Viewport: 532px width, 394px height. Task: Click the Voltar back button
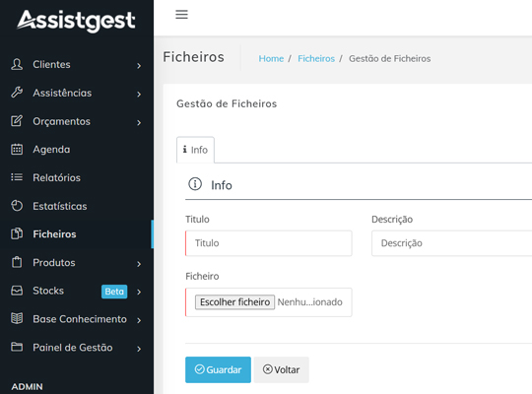[x=281, y=369]
